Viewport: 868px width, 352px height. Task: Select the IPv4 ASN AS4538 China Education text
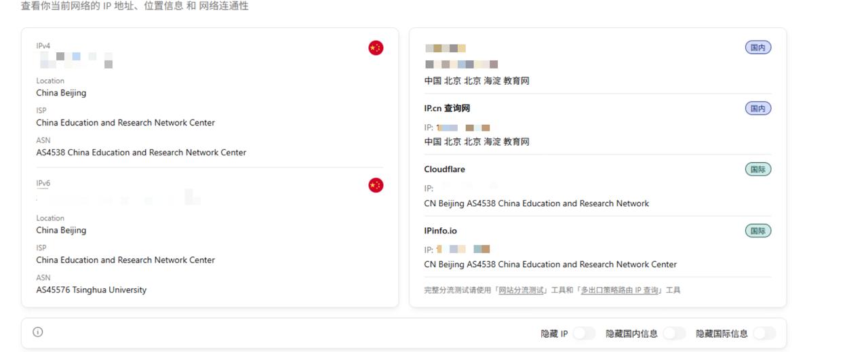tap(141, 153)
